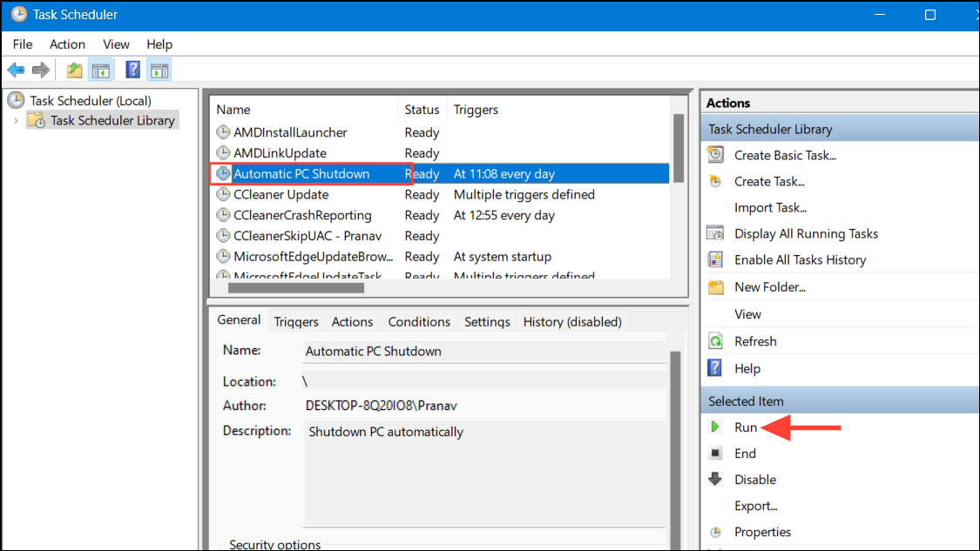
Task: Select the New Folder icon
Action: [715, 286]
